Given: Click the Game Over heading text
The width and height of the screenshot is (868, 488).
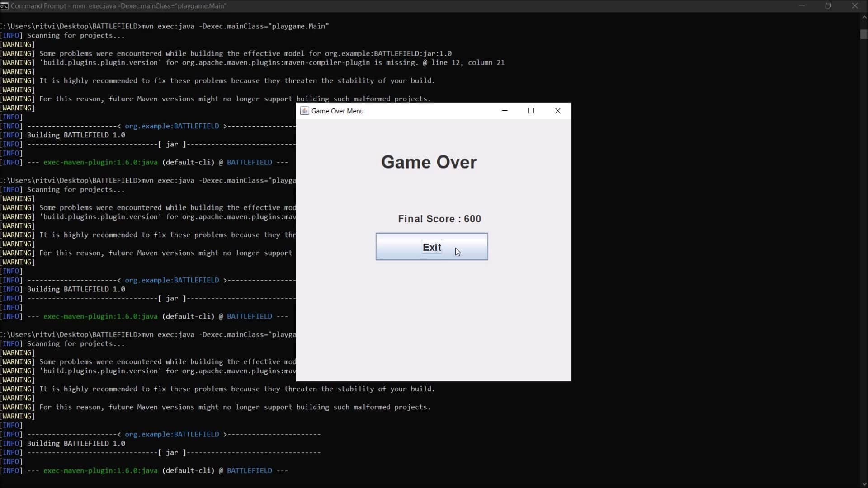Looking at the screenshot, I should pos(429,162).
